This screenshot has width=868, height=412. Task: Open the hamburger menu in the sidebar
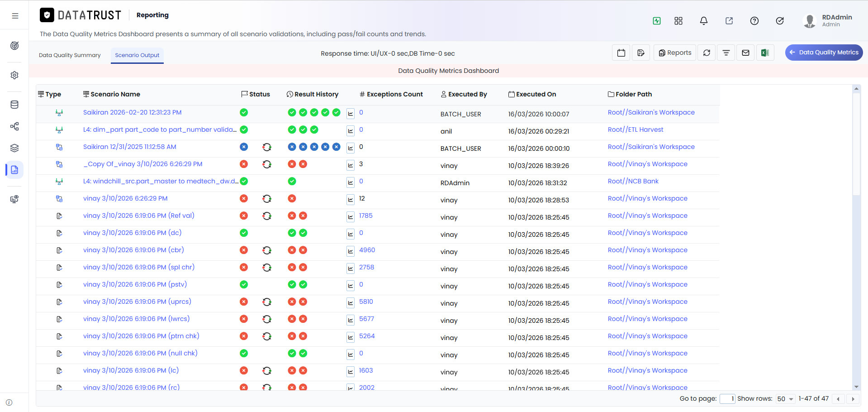coord(15,16)
